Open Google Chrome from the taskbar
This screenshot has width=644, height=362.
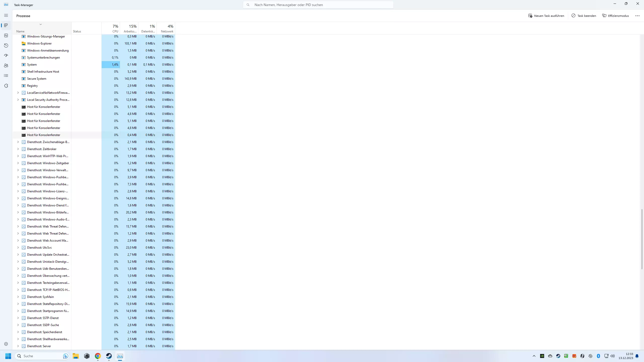pyautogui.click(x=98, y=356)
